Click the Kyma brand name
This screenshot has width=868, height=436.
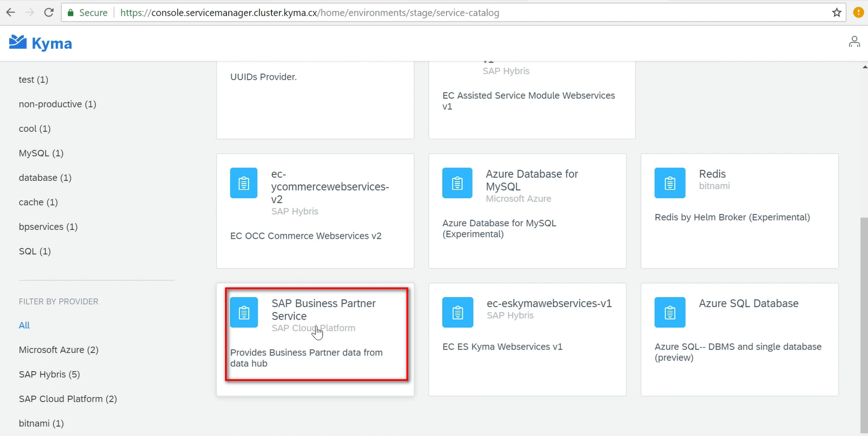(52, 43)
